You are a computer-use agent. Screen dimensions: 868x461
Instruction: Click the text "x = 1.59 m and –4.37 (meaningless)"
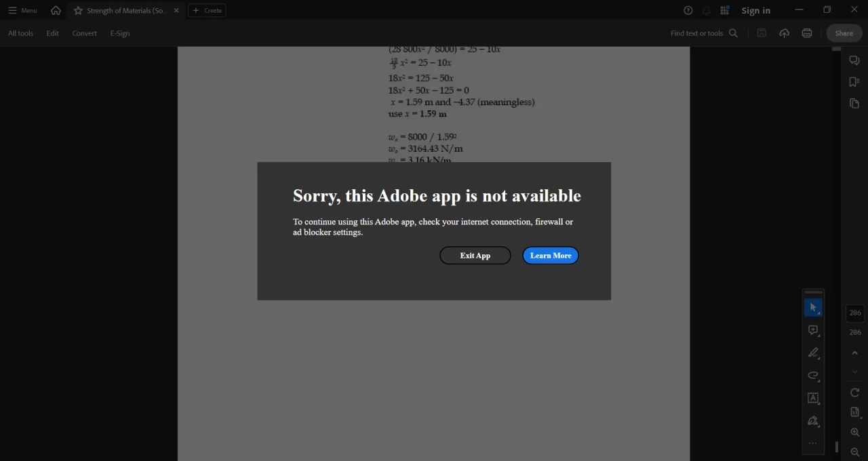(462, 102)
